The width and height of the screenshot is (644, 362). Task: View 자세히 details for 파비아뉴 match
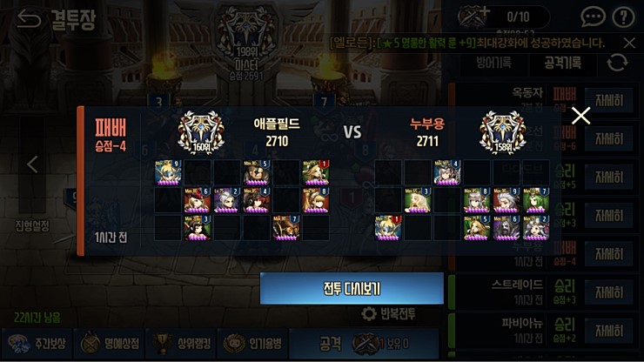[609, 331]
